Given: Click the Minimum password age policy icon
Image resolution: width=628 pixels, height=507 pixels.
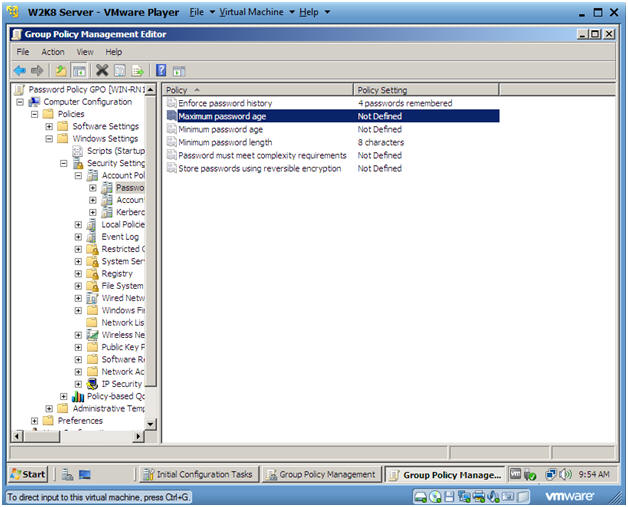Looking at the screenshot, I should (171, 129).
